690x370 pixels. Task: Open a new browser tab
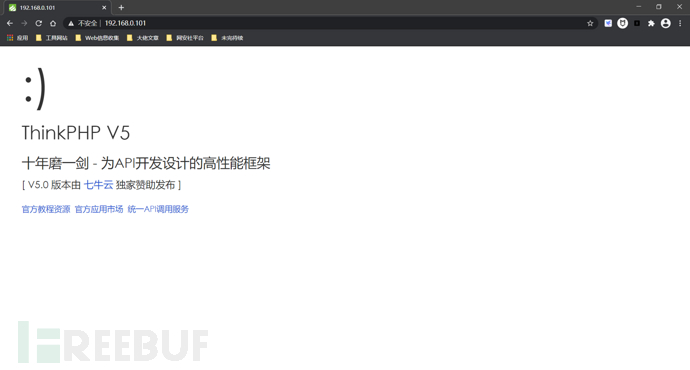click(121, 7)
